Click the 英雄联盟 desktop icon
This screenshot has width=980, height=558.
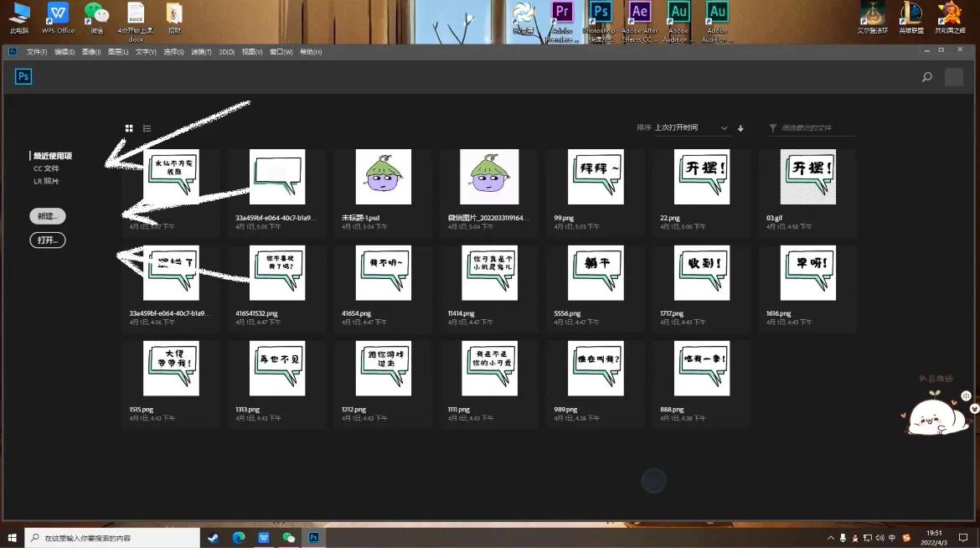(x=911, y=18)
